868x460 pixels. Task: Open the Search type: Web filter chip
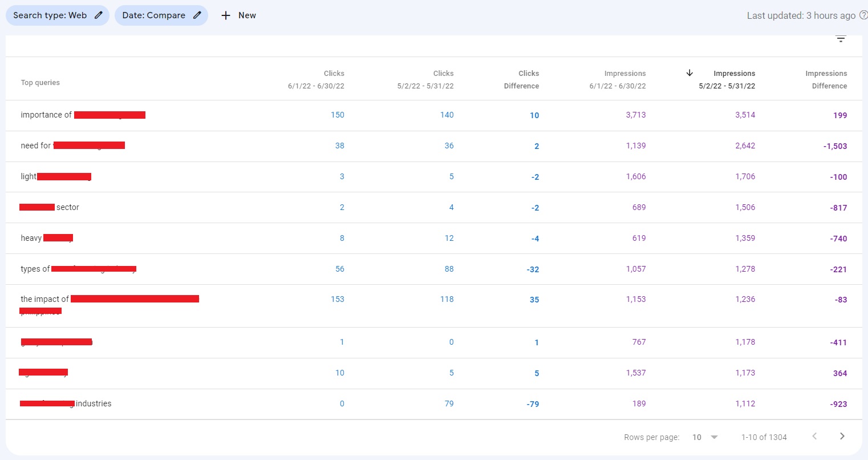tap(50, 15)
